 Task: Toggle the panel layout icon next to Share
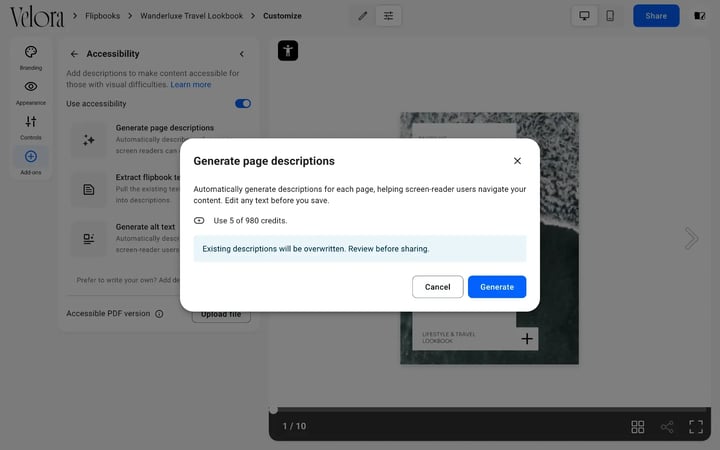pyautogui.click(x=699, y=16)
